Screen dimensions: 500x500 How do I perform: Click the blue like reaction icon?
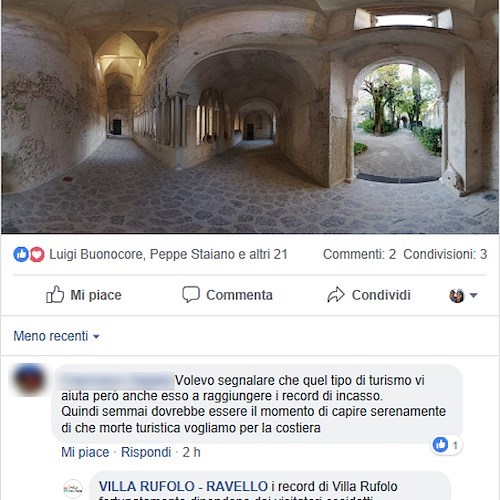click(x=21, y=254)
